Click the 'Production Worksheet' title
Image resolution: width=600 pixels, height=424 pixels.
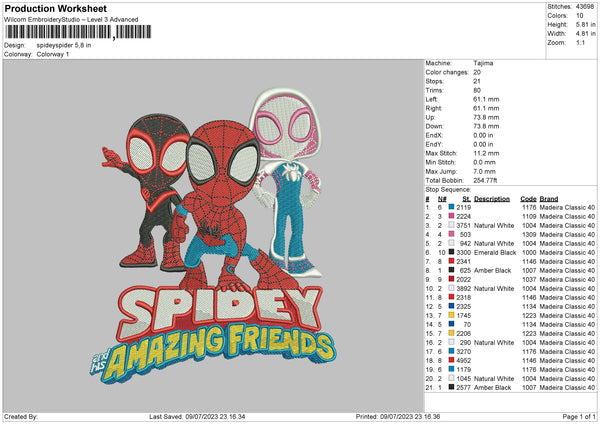coord(55,8)
